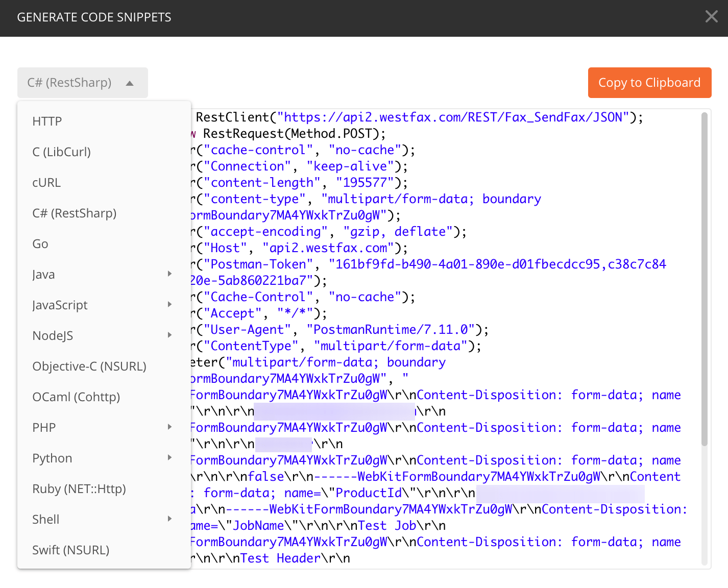Expand the NodeJS submenu arrow
The height and width of the screenshot is (588, 728).
(169, 335)
